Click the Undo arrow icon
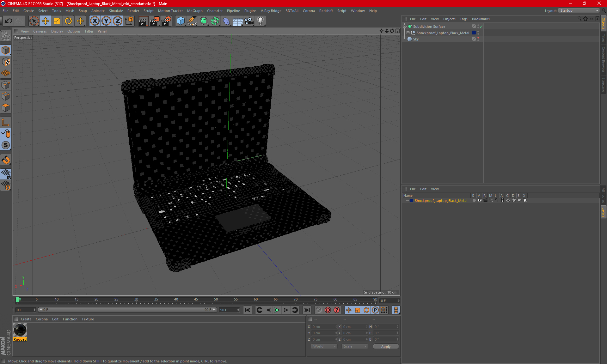 click(x=9, y=21)
